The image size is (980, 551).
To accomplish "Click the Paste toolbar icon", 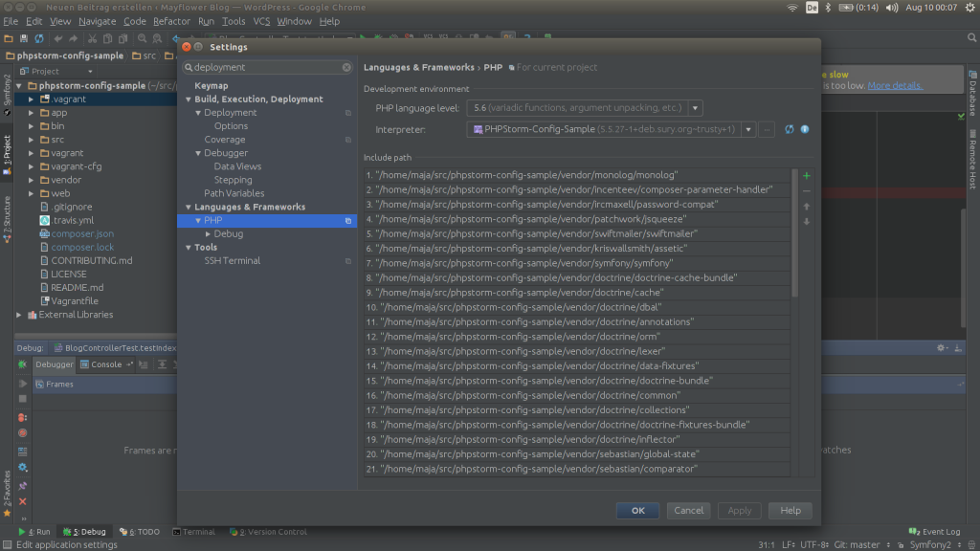I will (x=123, y=38).
